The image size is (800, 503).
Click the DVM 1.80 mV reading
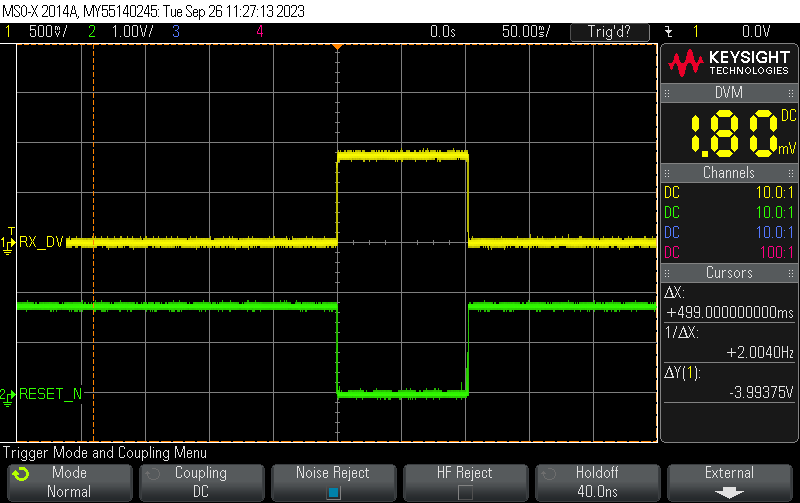coord(742,134)
